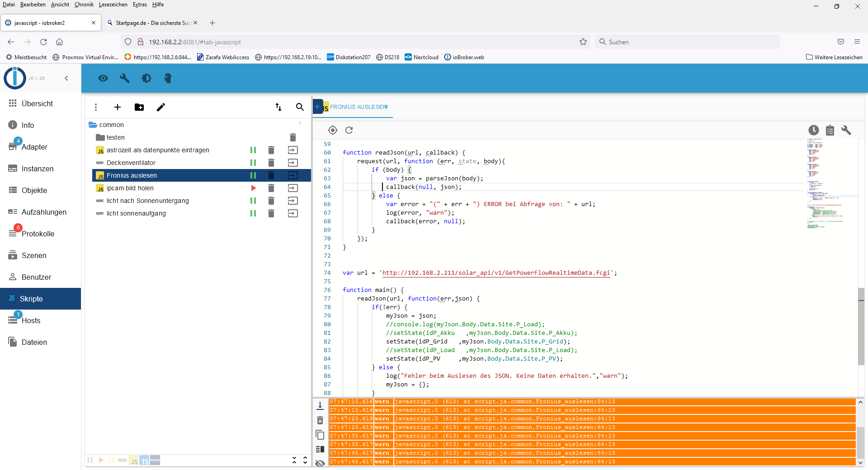The image size is (868, 470).
Task: Click the editor vertical scrollbar thumb
Action: coord(861,326)
